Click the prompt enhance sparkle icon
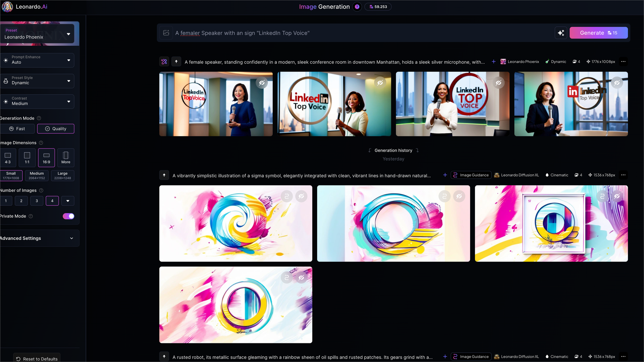The width and height of the screenshot is (644, 362). 561,33
